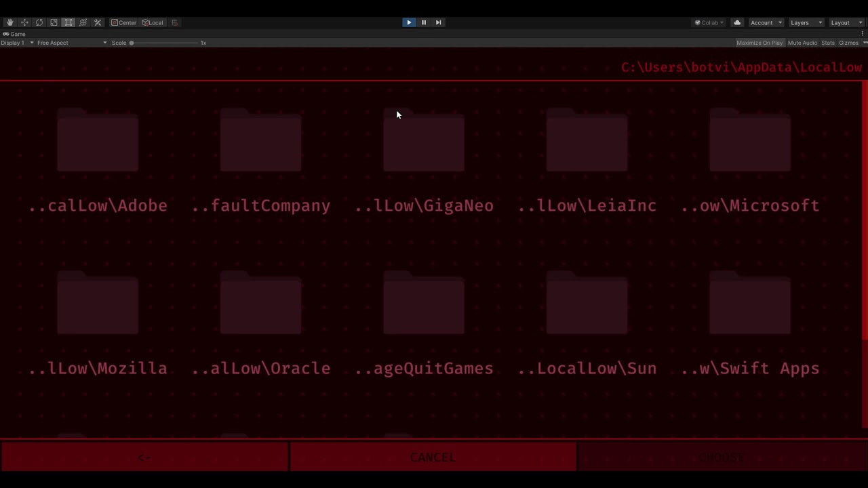
Task: Open cloud services icon
Action: [x=737, y=22]
